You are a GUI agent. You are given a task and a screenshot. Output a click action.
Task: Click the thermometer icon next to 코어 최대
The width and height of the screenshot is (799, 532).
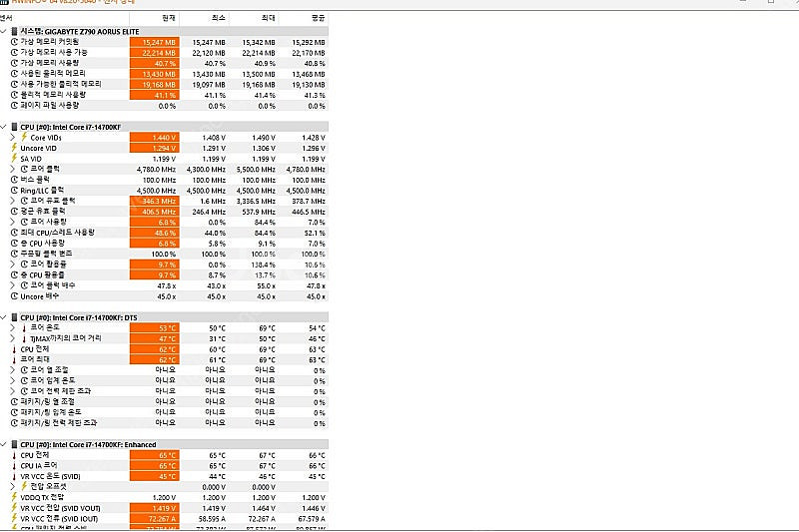click(x=14, y=359)
